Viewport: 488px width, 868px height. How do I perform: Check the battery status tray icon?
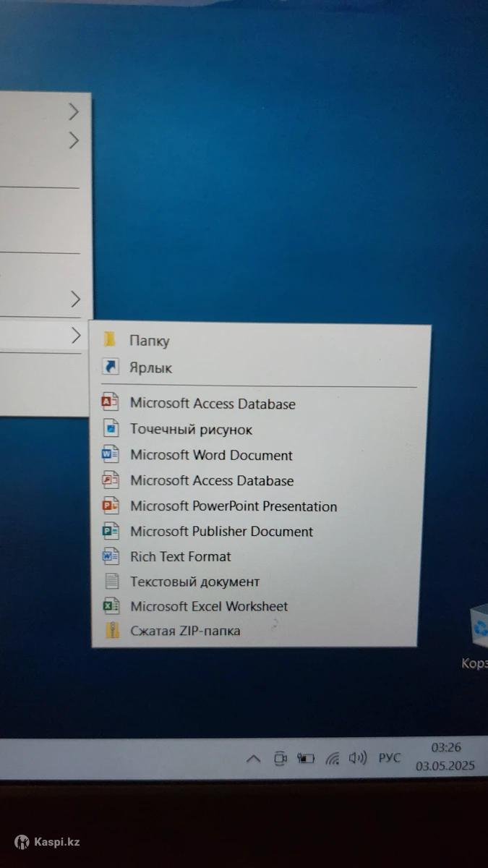[307, 759]
